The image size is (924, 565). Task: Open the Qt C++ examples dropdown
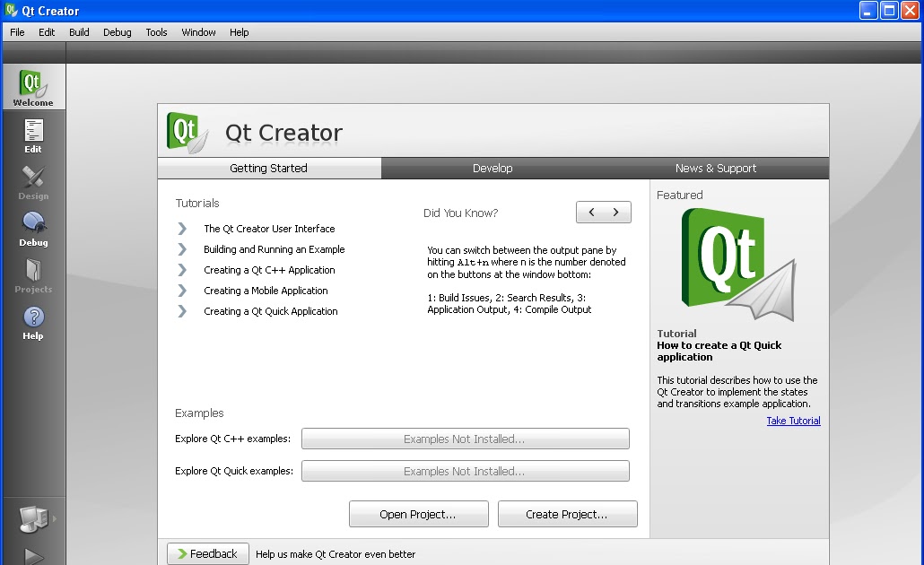(465, 439)
